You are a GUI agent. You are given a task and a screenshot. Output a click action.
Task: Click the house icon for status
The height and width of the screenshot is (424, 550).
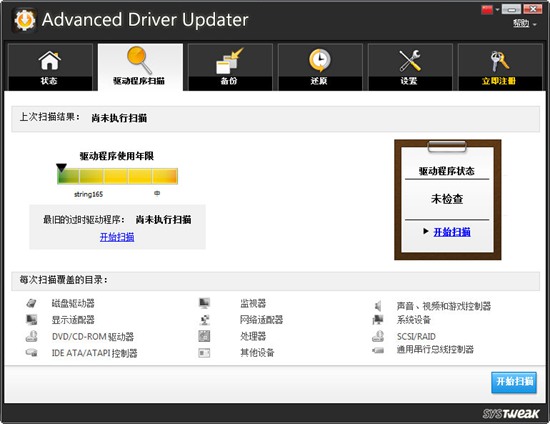click(x=49, y=61)
